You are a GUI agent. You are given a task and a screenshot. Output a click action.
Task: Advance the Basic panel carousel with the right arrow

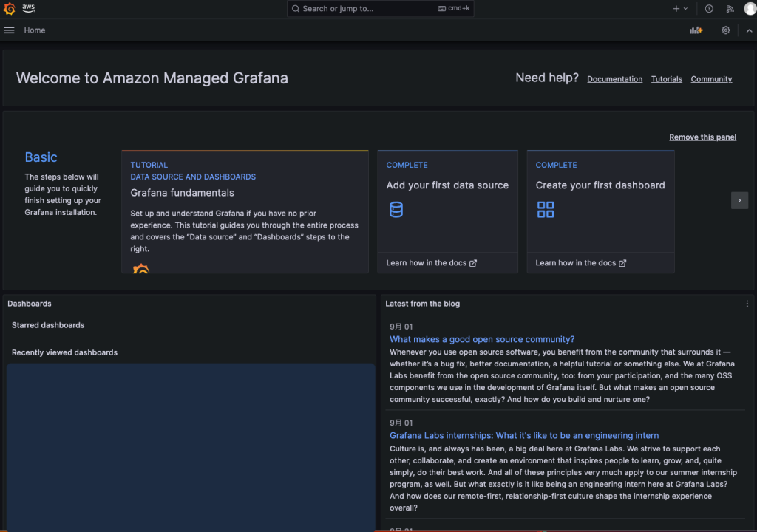click(739, 200)
